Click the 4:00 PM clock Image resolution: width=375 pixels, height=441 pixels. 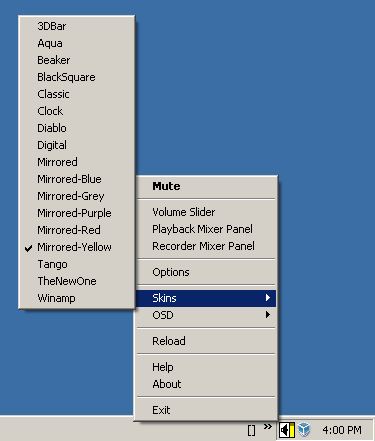(x=342, y=430)
